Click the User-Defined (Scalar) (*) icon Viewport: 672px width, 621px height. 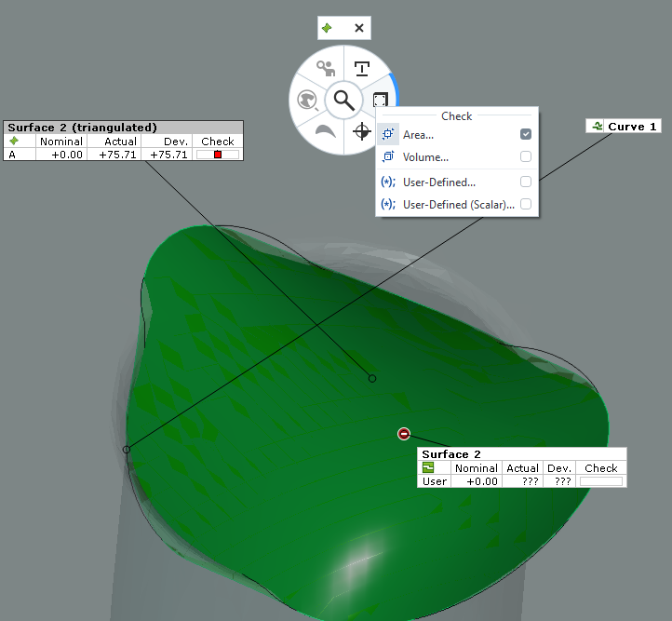(x=388, y=205)
